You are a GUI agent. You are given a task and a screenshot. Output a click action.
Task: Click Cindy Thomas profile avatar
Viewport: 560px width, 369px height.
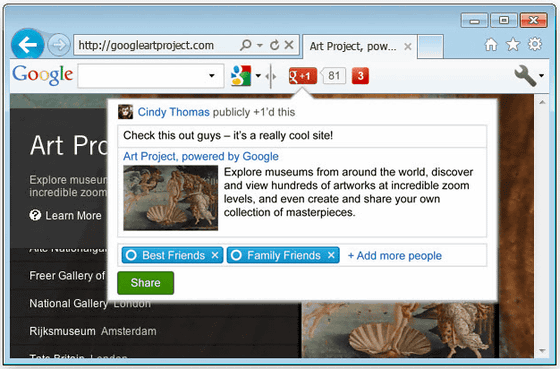coord(125,112)
